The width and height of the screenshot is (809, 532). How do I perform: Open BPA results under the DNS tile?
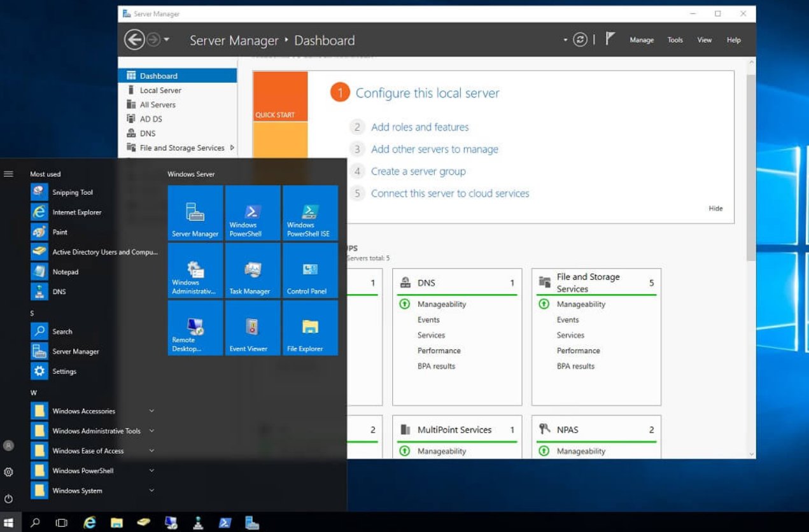(436, 366)
